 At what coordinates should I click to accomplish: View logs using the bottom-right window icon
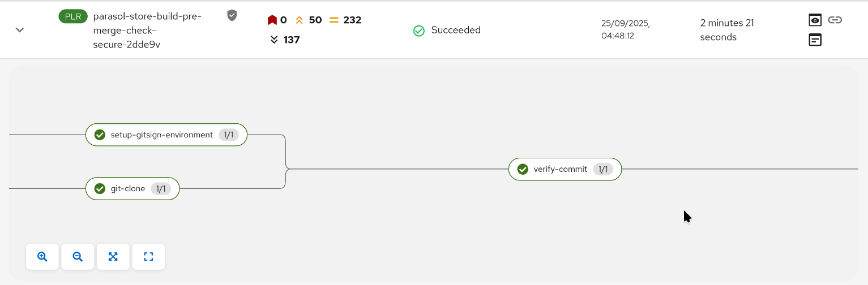tap(815, 40)
